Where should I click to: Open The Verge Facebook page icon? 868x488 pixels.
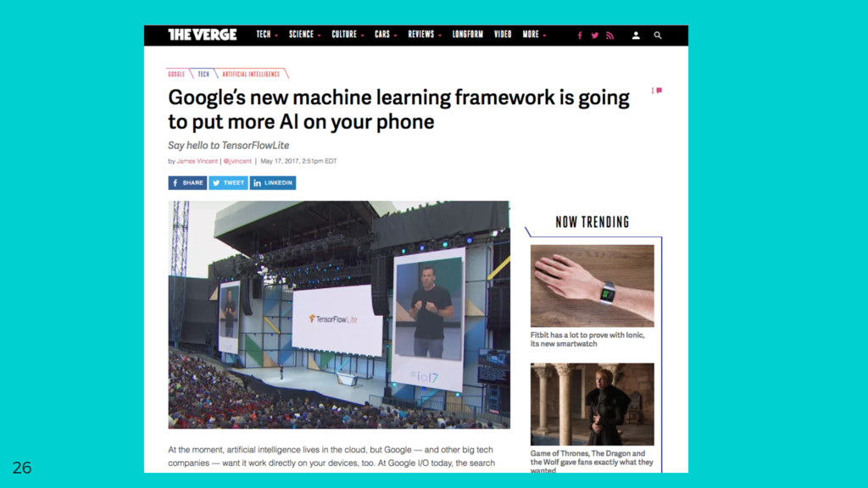click(x=580, y=36)
